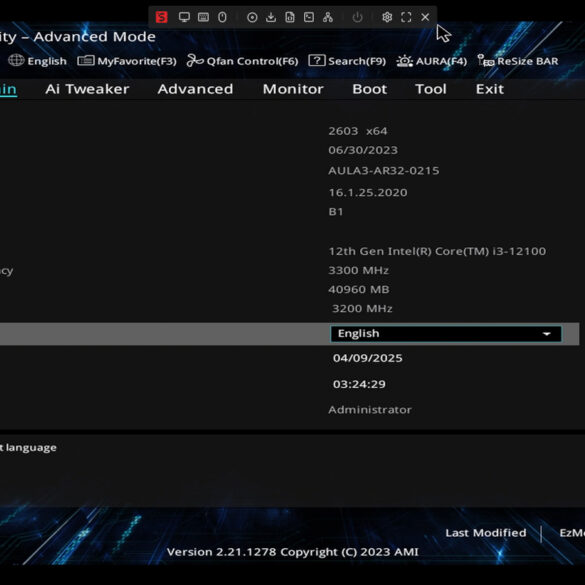Screen dimensions: 585x585
Task: Click the network topology icon
Action: (x=328, y=17)
